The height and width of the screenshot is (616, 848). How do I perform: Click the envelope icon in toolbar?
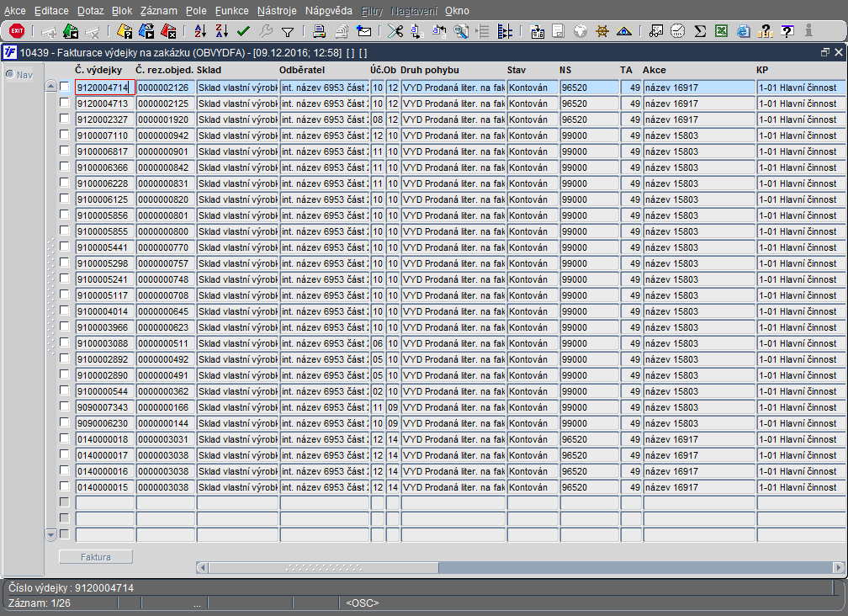(x=364, y=31)
